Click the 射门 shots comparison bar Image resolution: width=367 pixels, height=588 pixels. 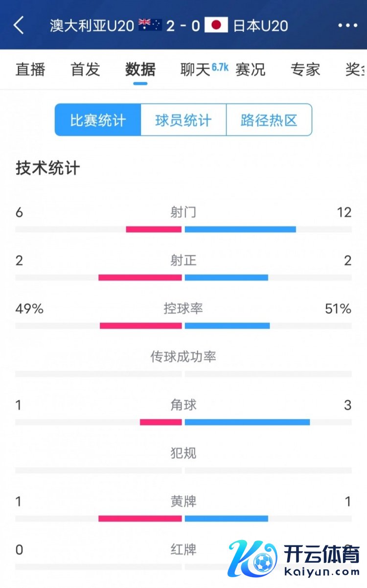pos(183,229)
